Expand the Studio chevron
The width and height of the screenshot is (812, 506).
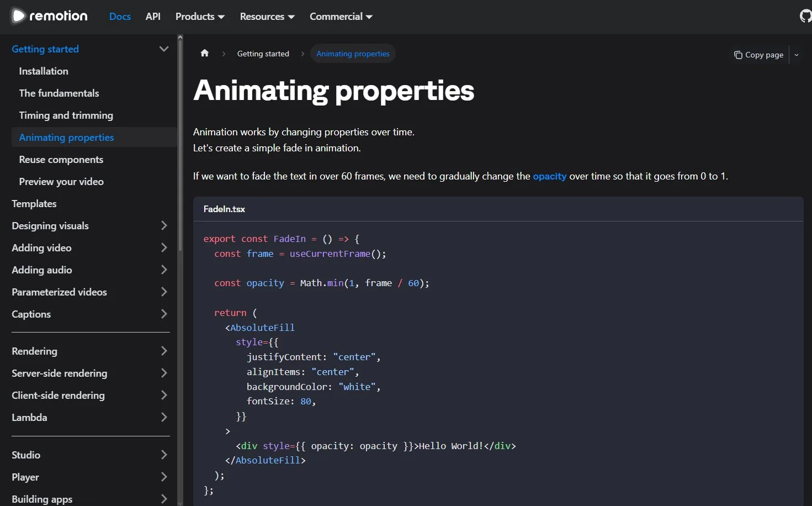tap(164, 455)
